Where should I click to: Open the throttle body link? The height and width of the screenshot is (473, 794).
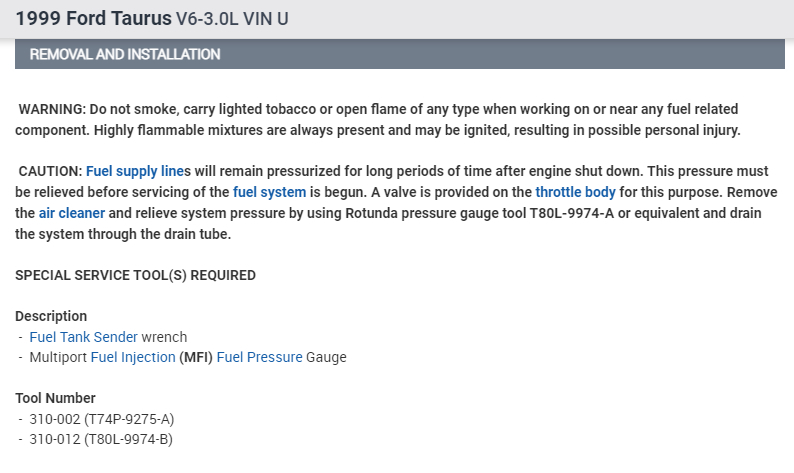tap(575, 192)
